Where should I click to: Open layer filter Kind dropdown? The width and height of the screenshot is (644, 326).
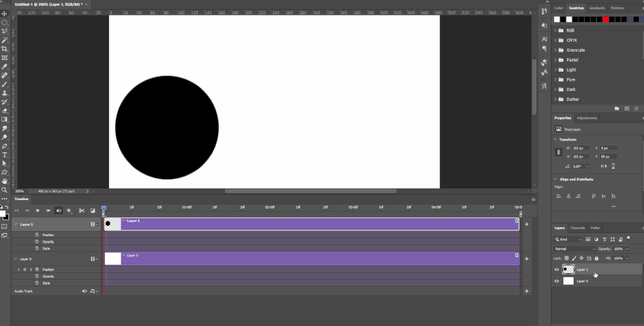point(568,239)
